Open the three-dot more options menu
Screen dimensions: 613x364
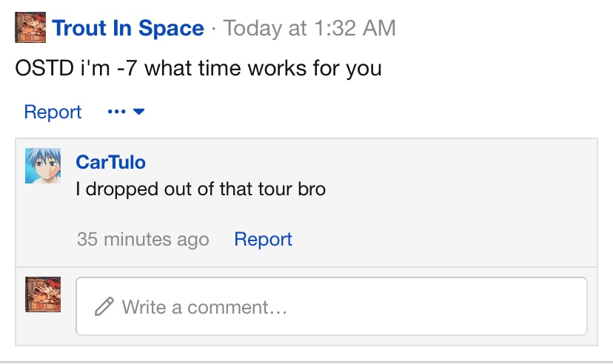[116, 112]
